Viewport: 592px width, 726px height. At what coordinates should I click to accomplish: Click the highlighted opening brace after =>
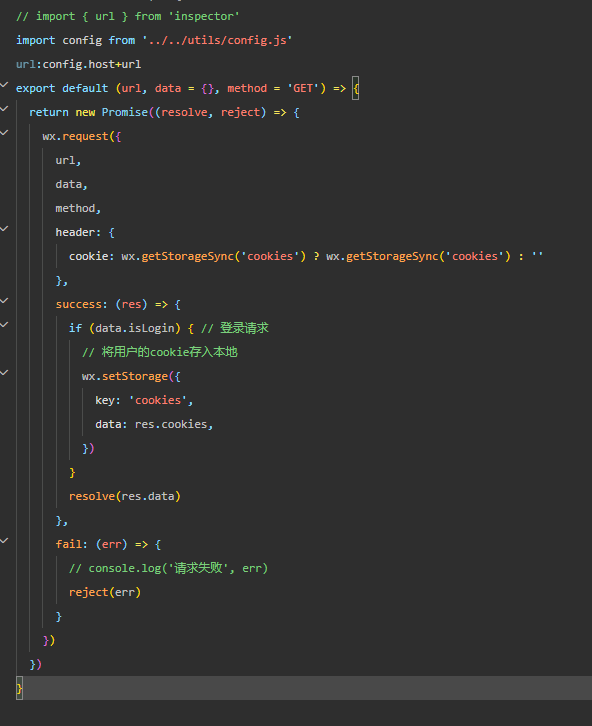click(x=355, y=88)
